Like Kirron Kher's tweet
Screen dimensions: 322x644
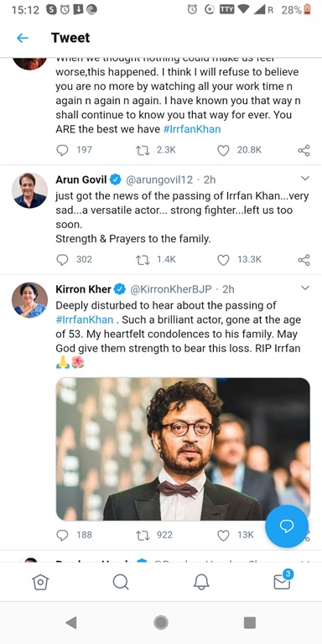[223, 535]
